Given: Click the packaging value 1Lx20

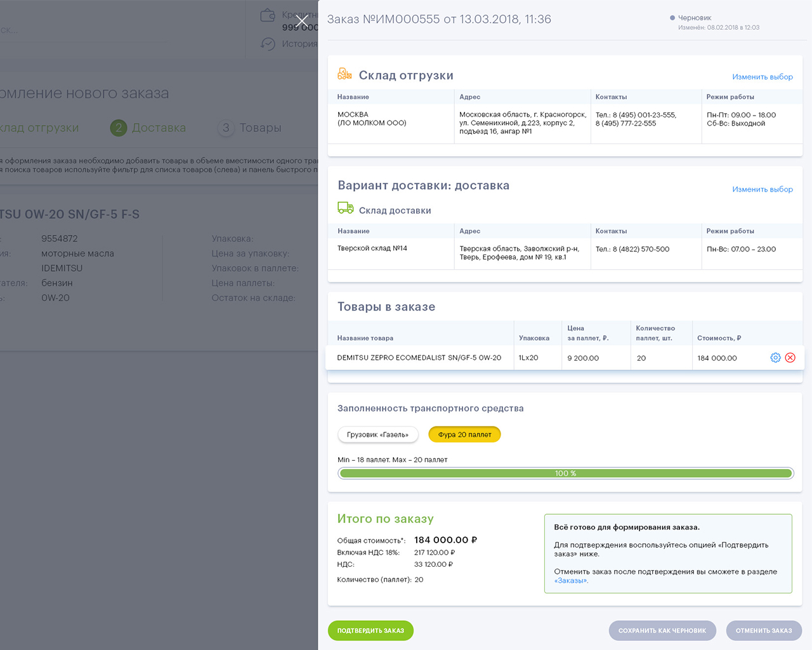Looking at the screenshot, I should 528,358.
